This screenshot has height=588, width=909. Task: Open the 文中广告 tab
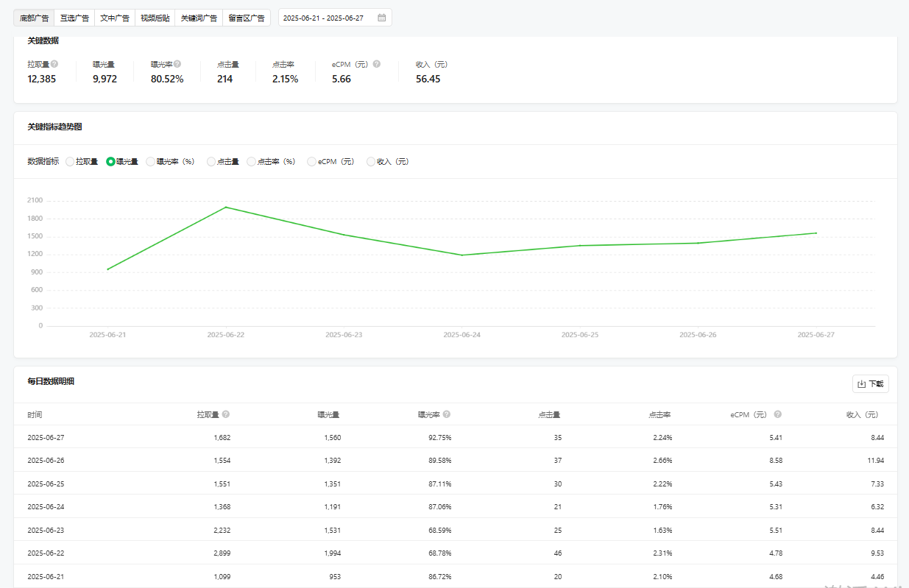tap(115, 18)
